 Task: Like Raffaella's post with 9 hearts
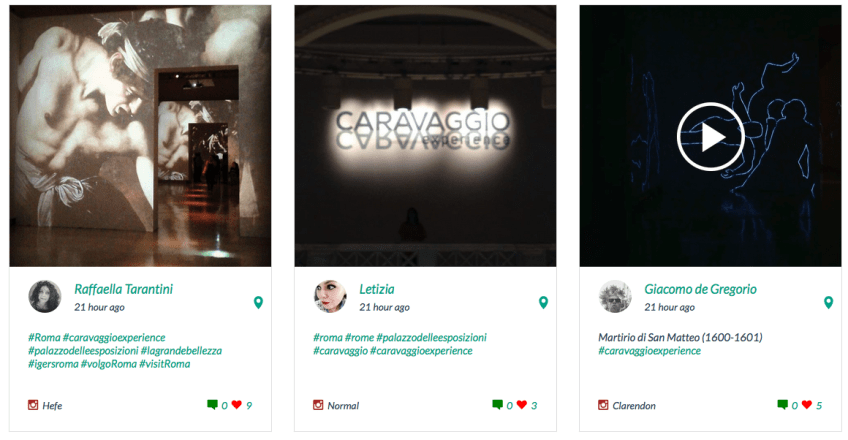point(236,404)
